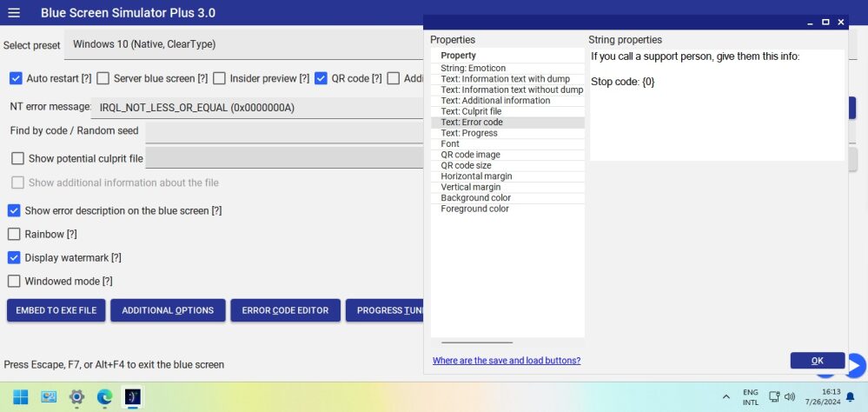
Task: Select 'Background color' property
Action: [507, 197]
